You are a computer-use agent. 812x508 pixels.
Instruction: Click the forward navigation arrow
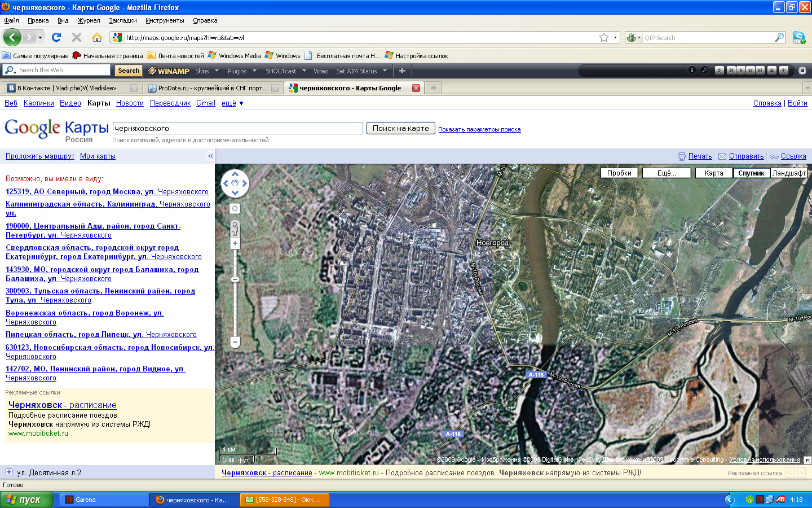pos(29,38)
